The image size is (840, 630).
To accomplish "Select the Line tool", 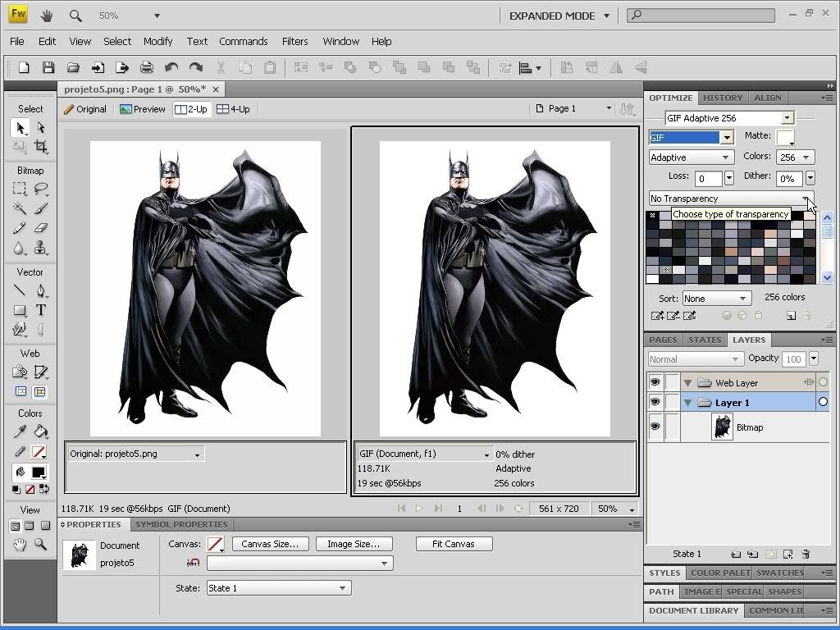I will tap(20, 290).
